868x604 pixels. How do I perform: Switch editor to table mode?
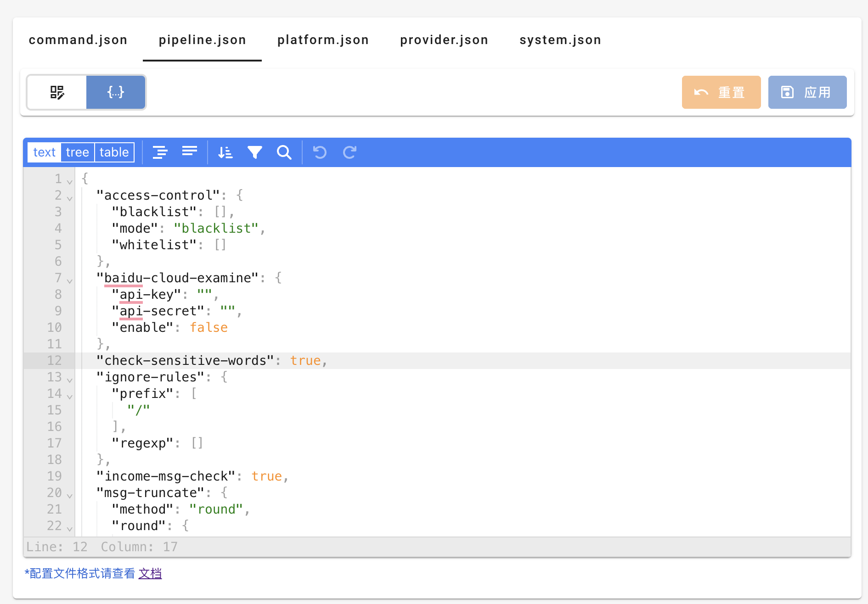(x=114, y=152)
